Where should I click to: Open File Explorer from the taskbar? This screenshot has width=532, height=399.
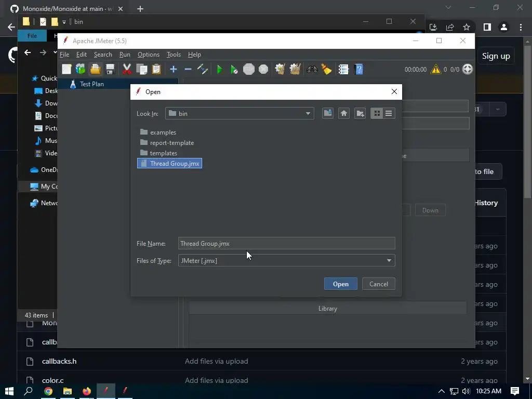68,391
